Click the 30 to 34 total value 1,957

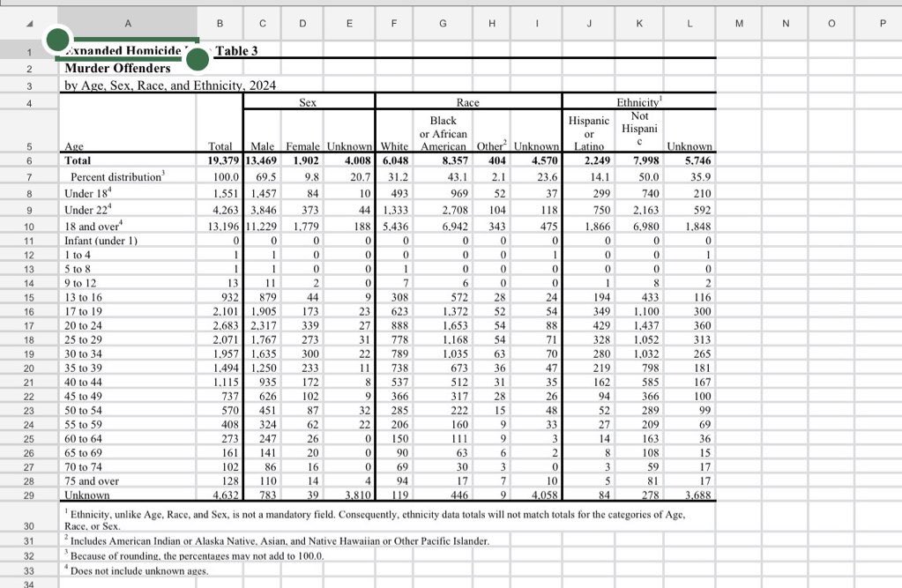click(226, 354)
